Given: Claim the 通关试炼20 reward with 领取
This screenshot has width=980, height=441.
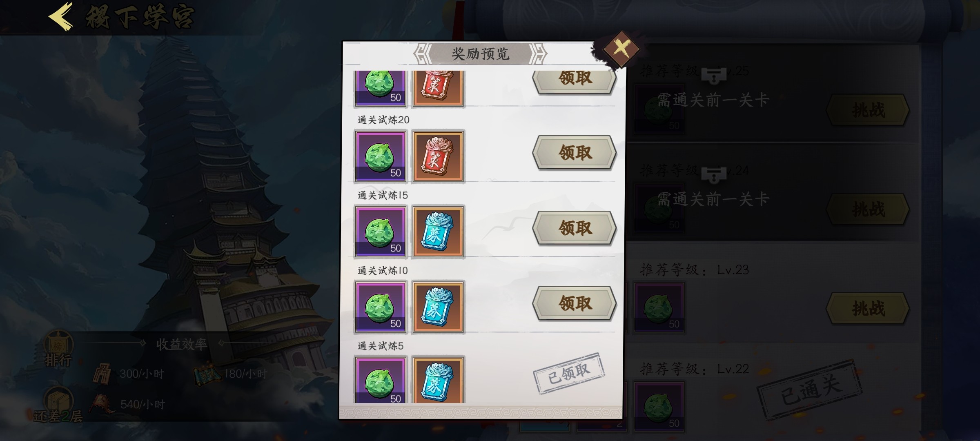Looking at the screenshot, I should (x=575, y=153).
